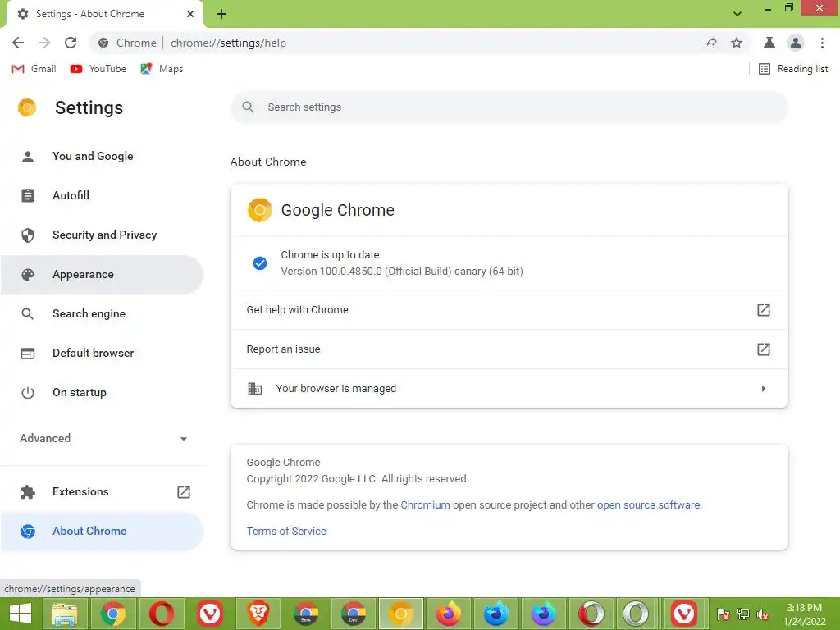
Task: Select Autofill settings section
Action: pos(102,195)
